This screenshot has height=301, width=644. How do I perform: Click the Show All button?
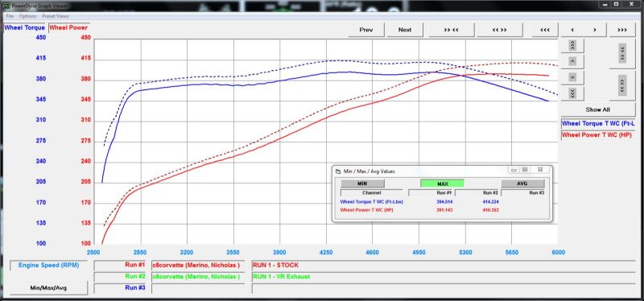pos(597,109)
